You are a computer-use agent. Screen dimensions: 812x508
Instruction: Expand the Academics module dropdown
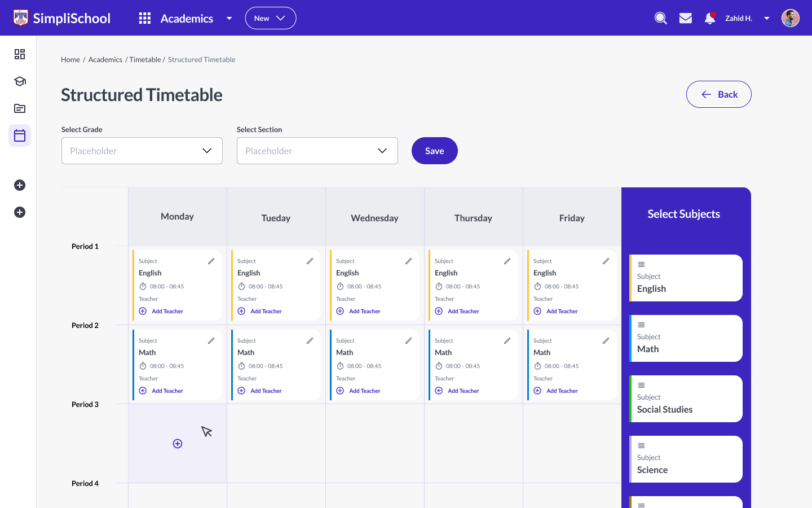[x=230, y=18]
